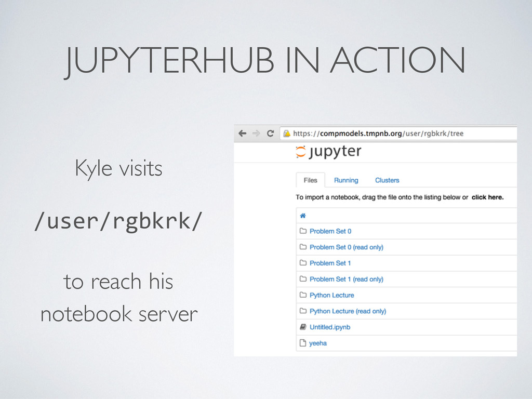
Task: Open the Clusters tab
Action: pos(387,180)
